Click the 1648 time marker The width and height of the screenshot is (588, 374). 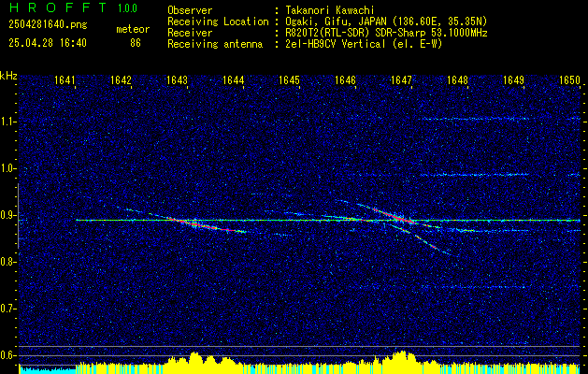click(457, 80)
